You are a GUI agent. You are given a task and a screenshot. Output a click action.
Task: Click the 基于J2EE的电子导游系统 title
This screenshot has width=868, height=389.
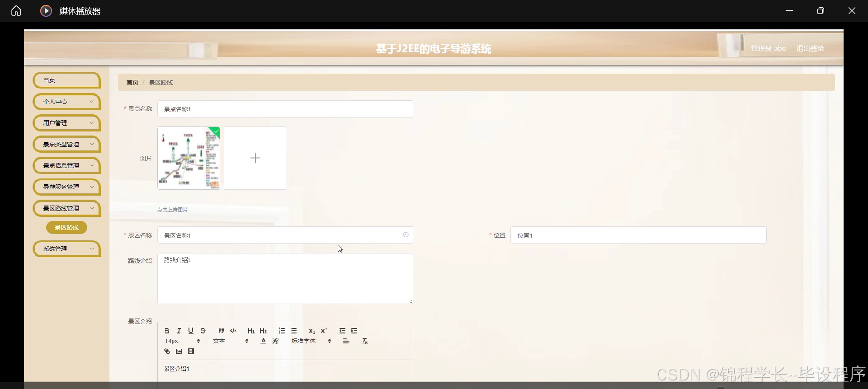click(434, 49)
